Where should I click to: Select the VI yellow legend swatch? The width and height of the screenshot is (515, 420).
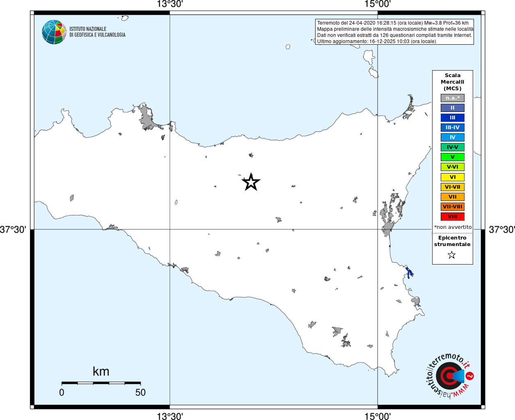[x=453, y=177]
